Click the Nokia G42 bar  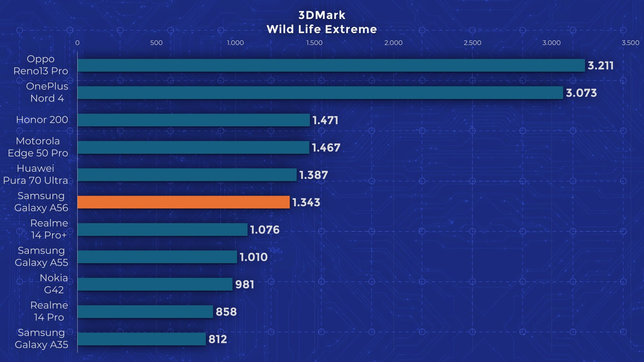click(x=155, y=284)
